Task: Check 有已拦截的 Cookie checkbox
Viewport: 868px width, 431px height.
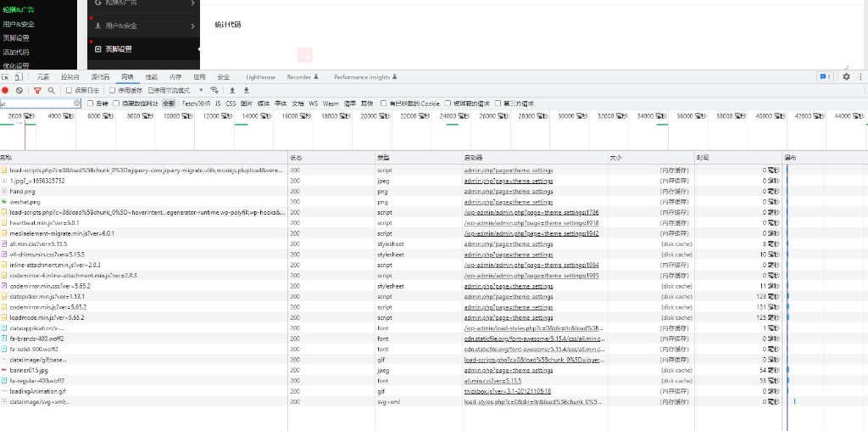Action: point(384,104)
